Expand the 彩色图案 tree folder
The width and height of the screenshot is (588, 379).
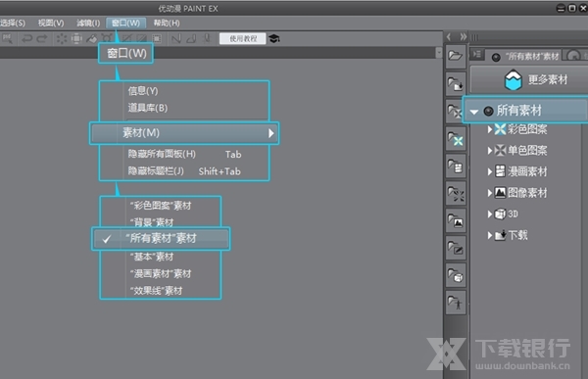coord(489,129)
